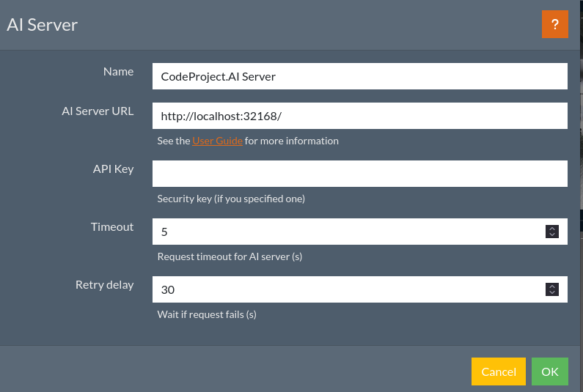583x392 pixels.
Task: Click the empty API Key field
Action: (x=359, y=174)
